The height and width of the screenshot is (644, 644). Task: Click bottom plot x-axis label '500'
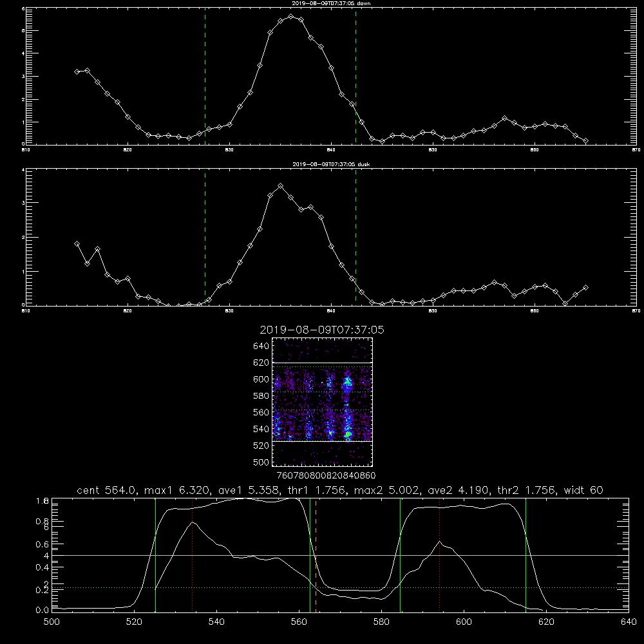(52, 622)
